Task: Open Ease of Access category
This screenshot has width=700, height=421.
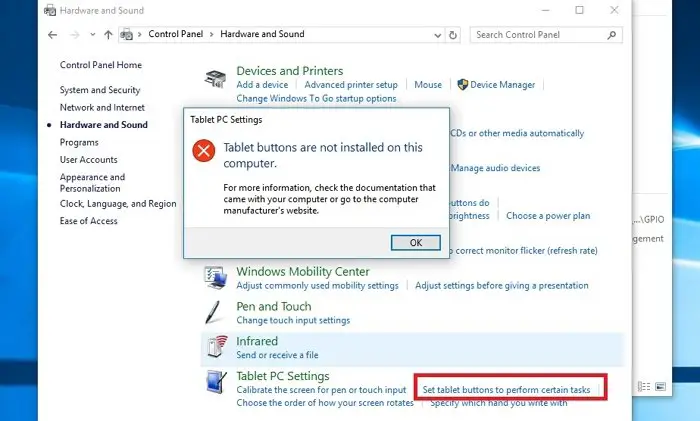Action: (x=88, y=221)
